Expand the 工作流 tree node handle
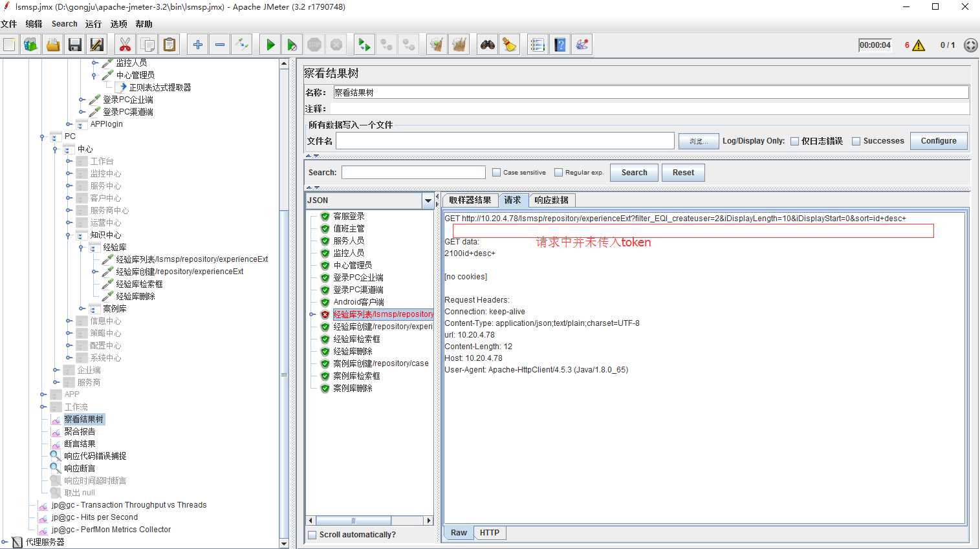Image resolution: width=980 pixels, height=549 pixels. [43, 407]
